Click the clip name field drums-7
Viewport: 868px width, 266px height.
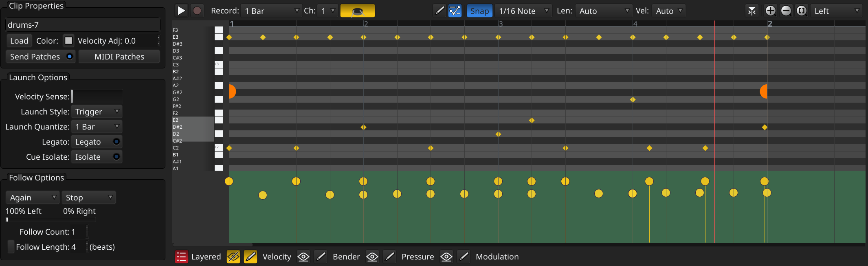[83, 25]
